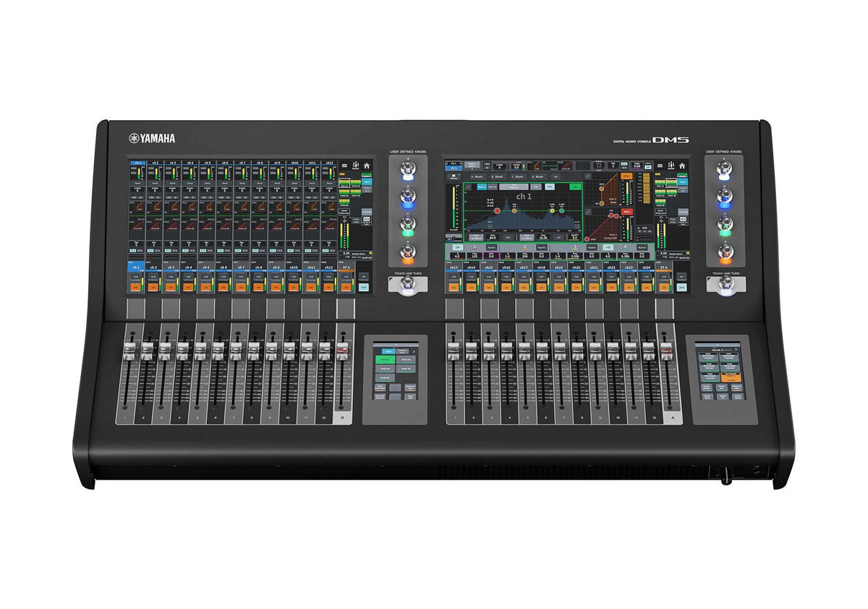Open the hamburger menu on right touchscreen
The height and width of the screenshot is (609, 868).
click(660, 166)
